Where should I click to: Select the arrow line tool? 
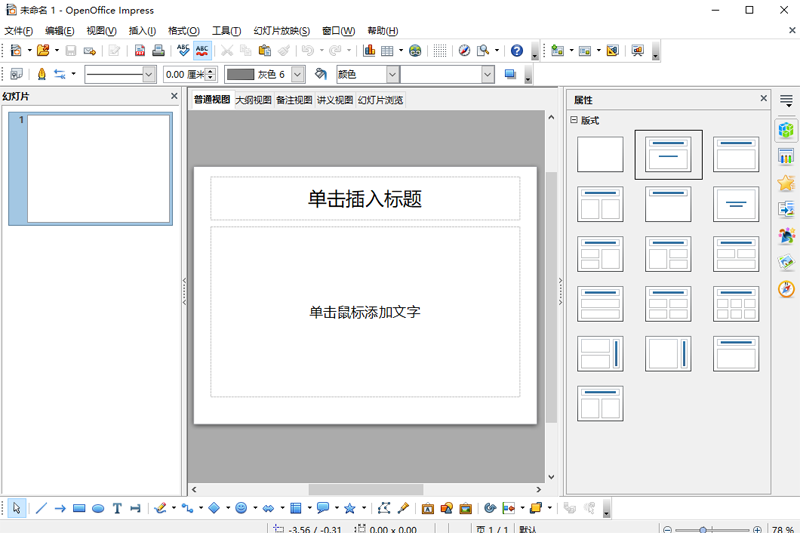point(60,508)
